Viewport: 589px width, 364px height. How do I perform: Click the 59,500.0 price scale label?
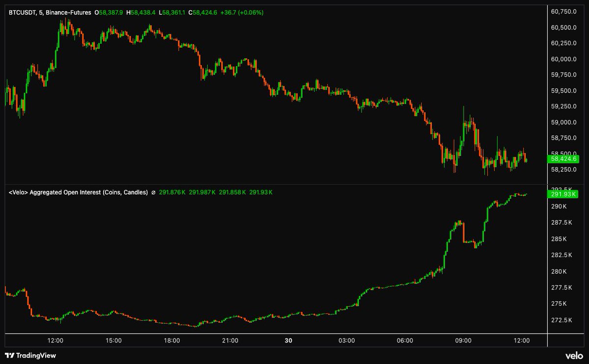click(x=564, y=91)
